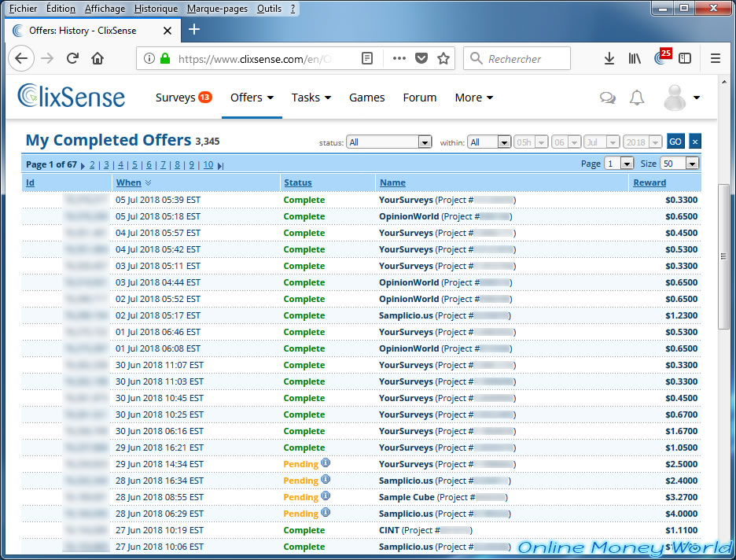Image resolution: width=736 pixels, height=560 pixels.
Task: Open the downloads arrow icon
Action: 609,58
